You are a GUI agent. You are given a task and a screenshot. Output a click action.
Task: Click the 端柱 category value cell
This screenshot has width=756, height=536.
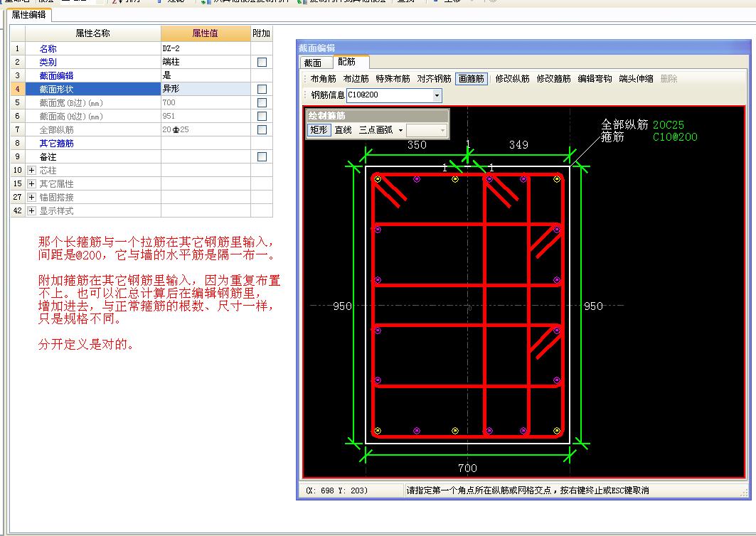coord(206,62)
